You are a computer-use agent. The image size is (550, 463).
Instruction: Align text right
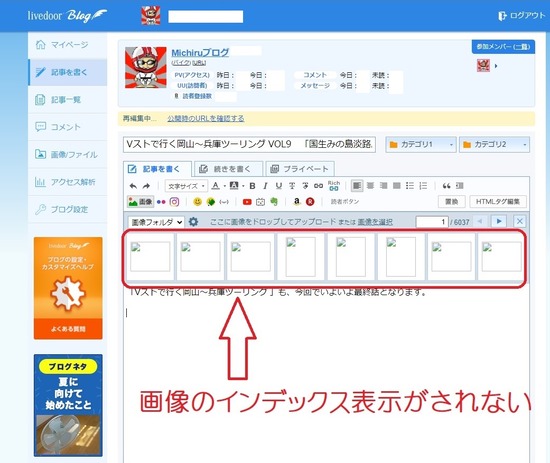pos(383,186)
